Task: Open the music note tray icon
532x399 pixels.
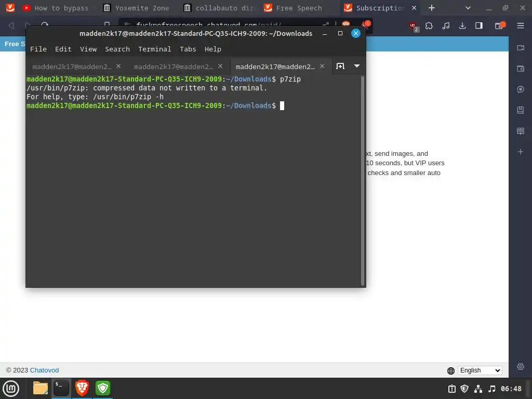Action: coord(491,389)
